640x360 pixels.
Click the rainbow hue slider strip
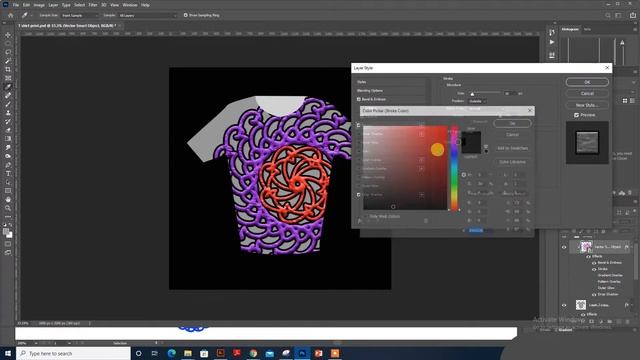[x=454, y=168]
